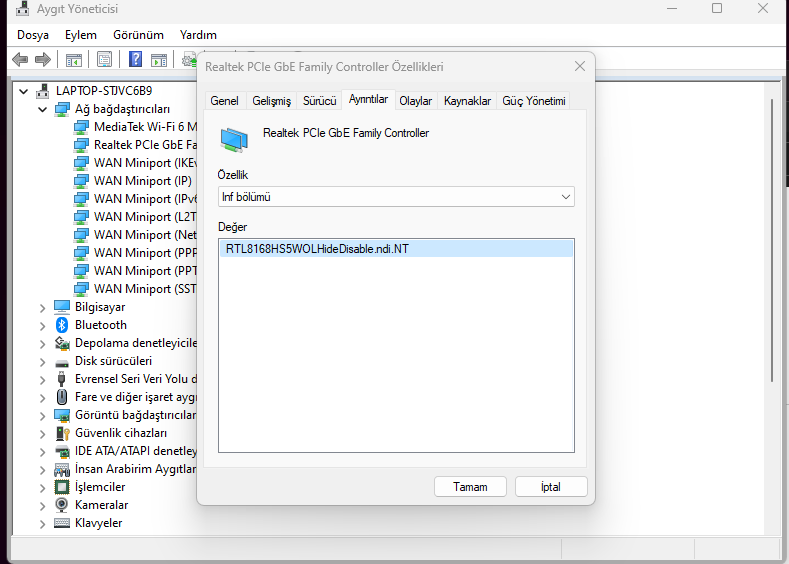
Task: Collapse the LAPTOP-STJVC6B9 root node
Action: point(23,91)
